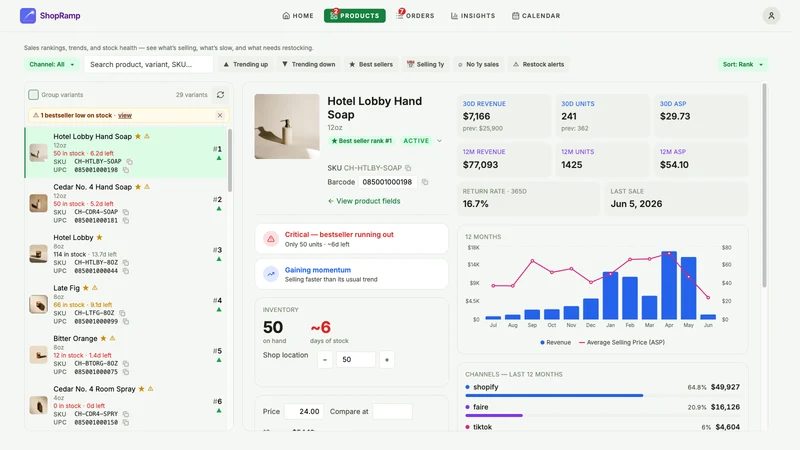
Task: Refresh the variants list
Action: coord(220,94)
